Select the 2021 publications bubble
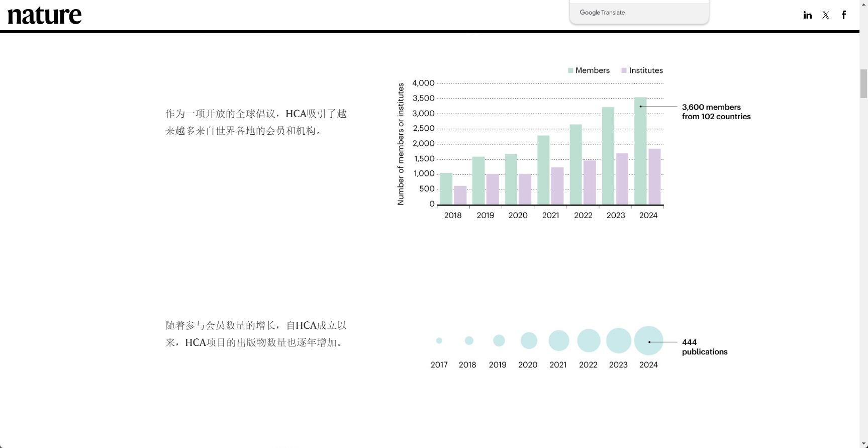This screenshot has height=448, width=868. click(x=558, y=341)
